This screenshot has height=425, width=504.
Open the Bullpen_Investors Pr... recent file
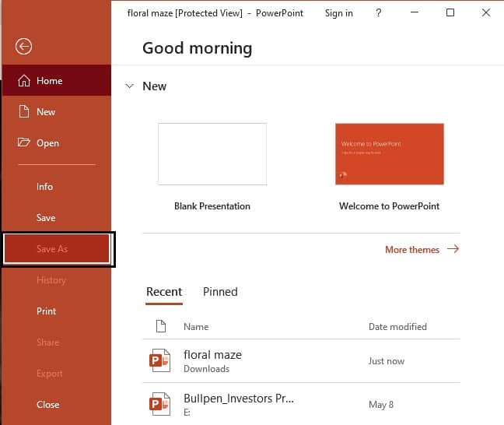click(302, 405)
